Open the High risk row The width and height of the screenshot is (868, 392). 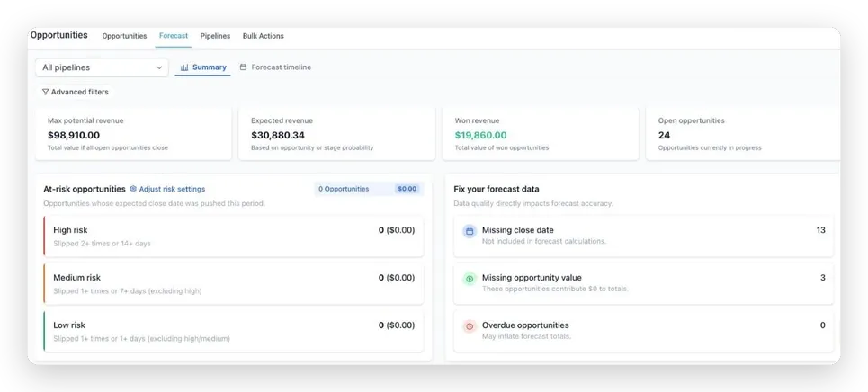[234, 236]
